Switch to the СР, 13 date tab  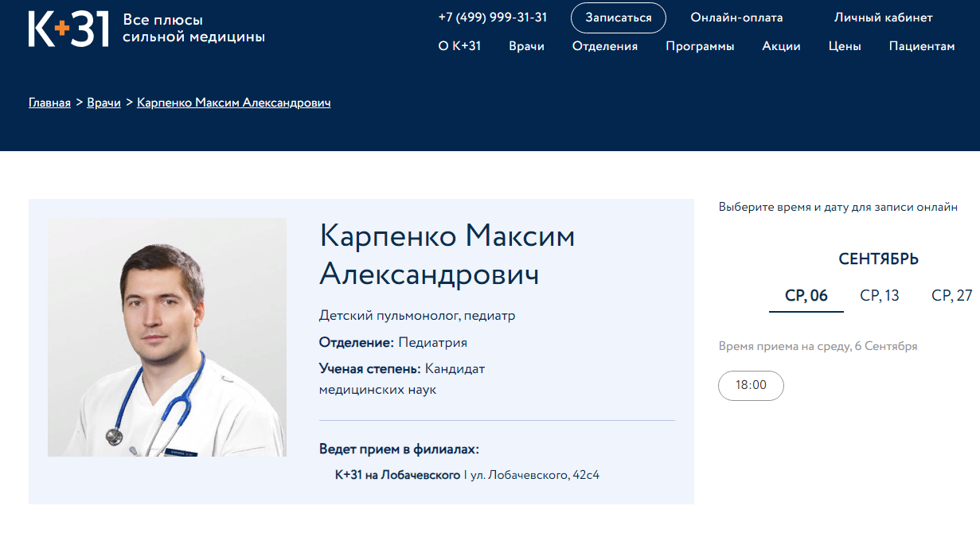(879, 296)
